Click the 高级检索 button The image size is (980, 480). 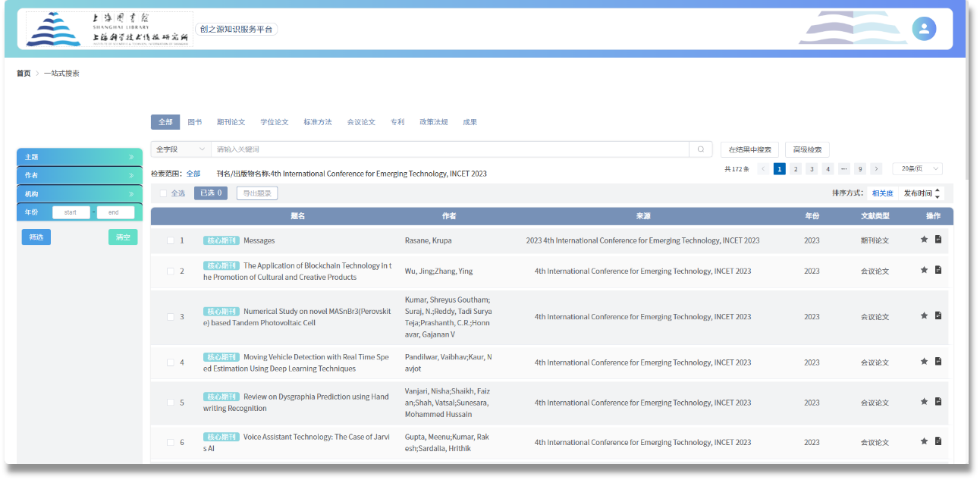click(807, 150)
